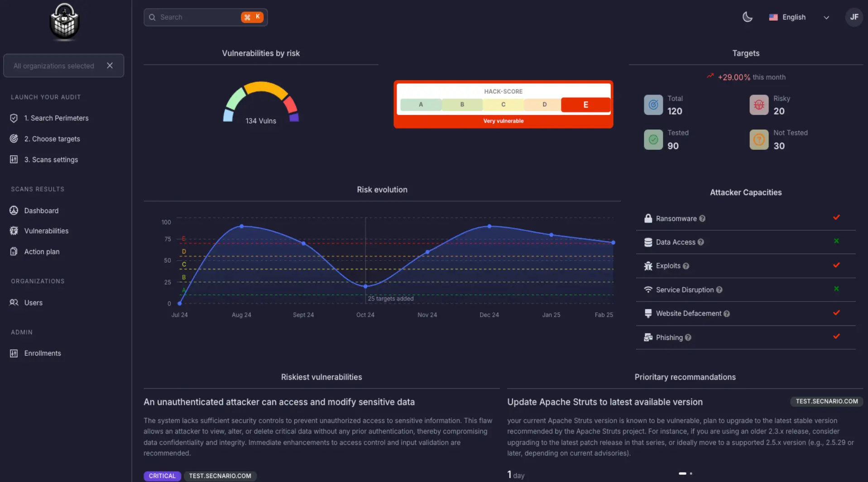Open the Ransomware help question mark icon
Screen dimensions: 868x482
coord(702,219)
